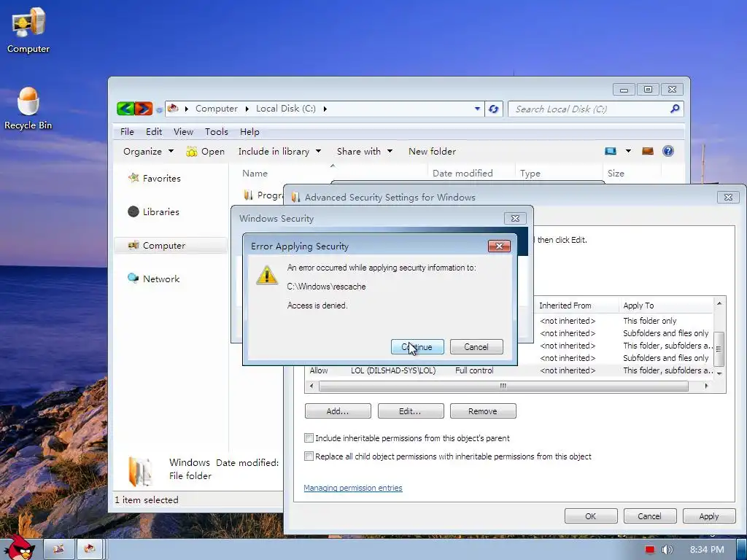Toggle Include inheritable permissions checkbox
This screenshot has height=560, width=747.
(x=309, y=438)
